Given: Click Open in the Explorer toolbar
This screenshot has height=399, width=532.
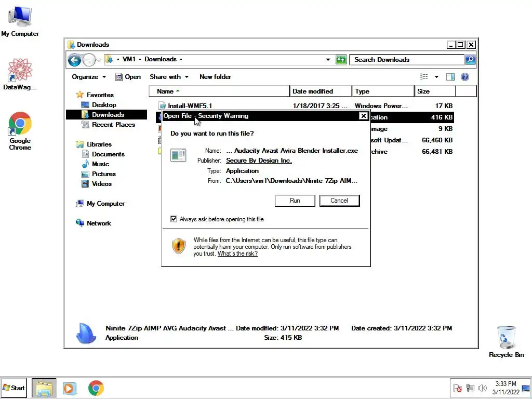Looking at the screenshot, I should [x=128, y=77].
